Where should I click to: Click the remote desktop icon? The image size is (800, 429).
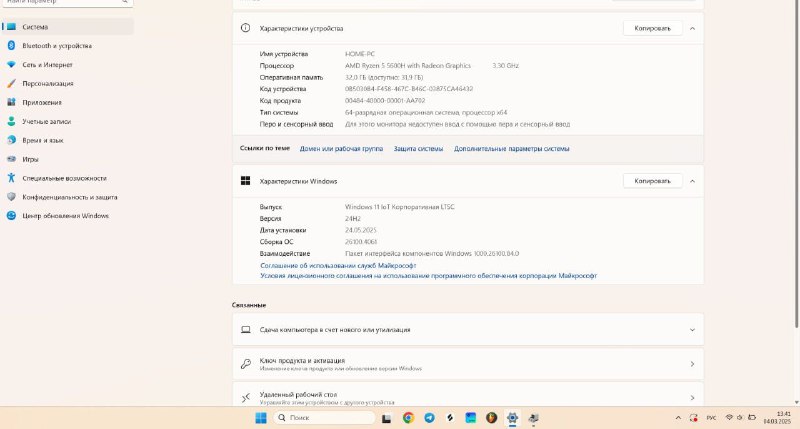point(245,397)
